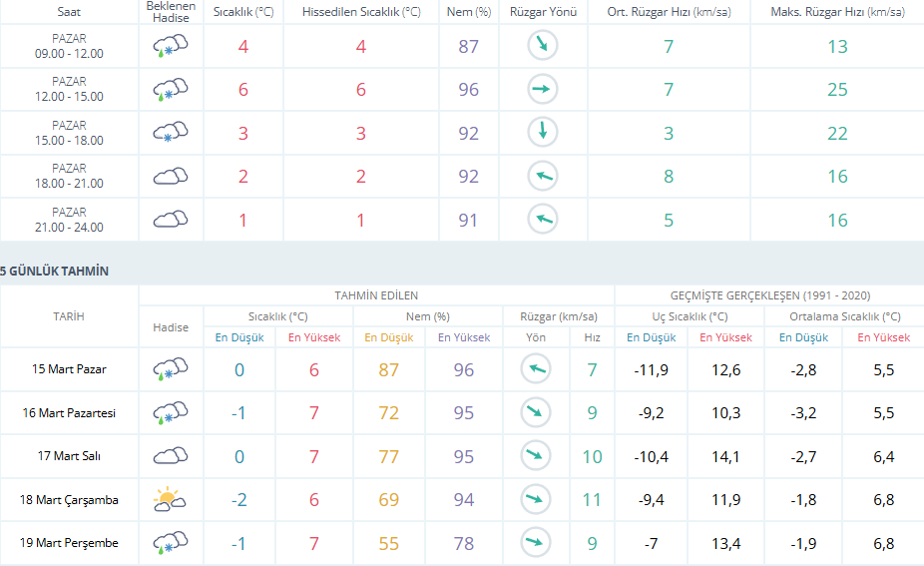
Task: Click the GEÇMİŞTE GERÇEKLEŞEN (1991 - 2020) header
Action: pyautogui.click(x=768, y=295)
